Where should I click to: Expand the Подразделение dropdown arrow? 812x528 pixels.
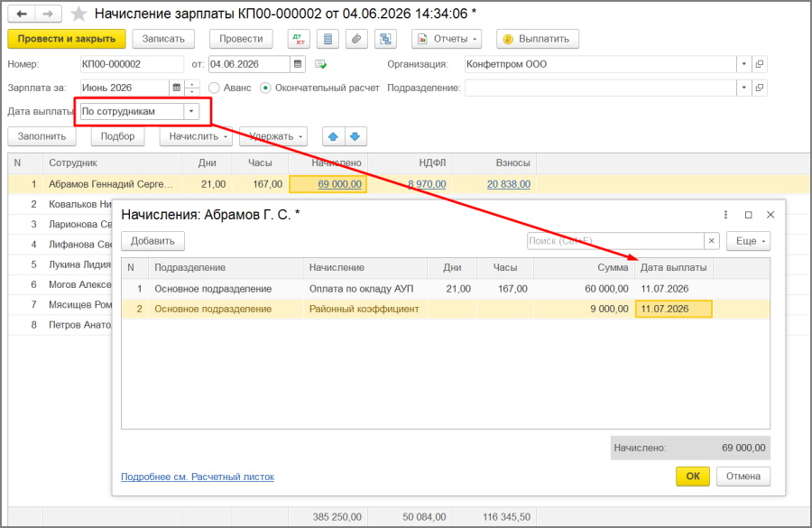pyautogui.click(x=743, y=88)
